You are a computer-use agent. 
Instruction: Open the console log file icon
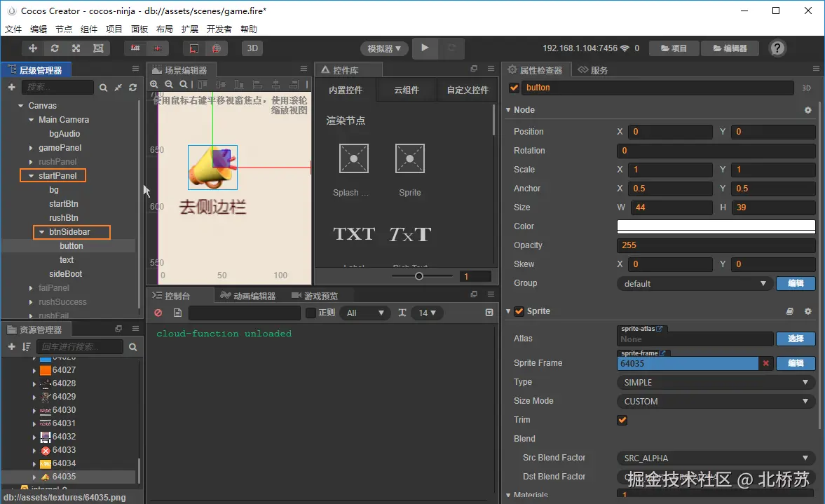click(177, 313)
